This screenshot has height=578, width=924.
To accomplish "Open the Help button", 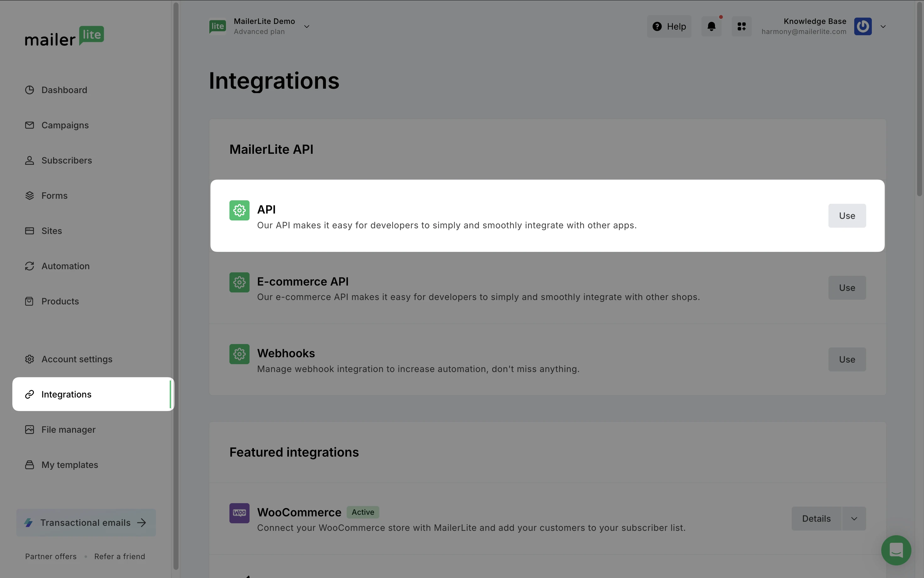I will pos(669,26).
